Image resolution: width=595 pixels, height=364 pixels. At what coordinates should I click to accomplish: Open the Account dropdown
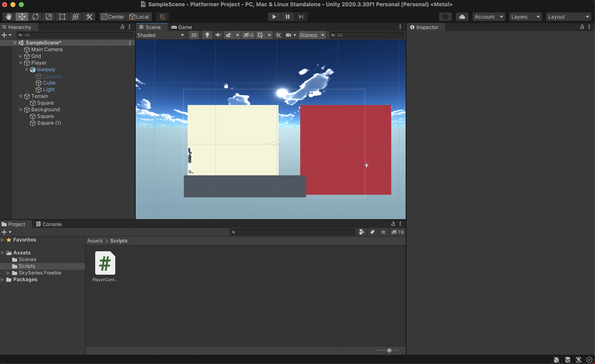[489, 17]
